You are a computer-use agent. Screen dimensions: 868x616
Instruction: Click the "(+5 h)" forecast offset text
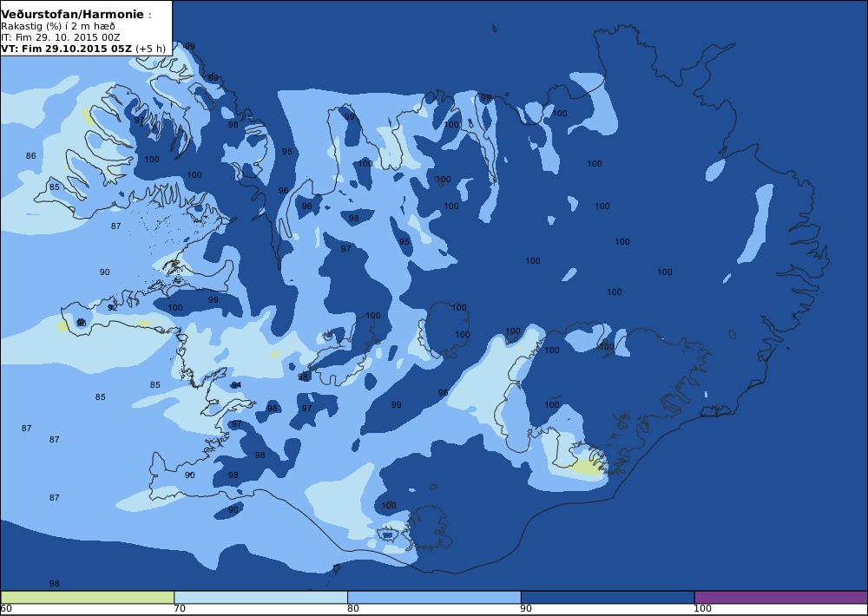click(150, 48)
